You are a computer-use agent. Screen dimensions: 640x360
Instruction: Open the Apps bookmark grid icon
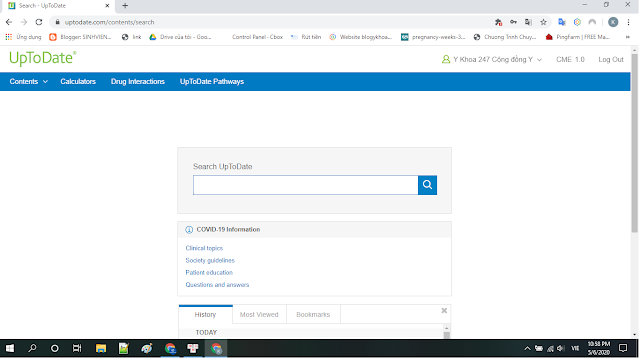9,37
